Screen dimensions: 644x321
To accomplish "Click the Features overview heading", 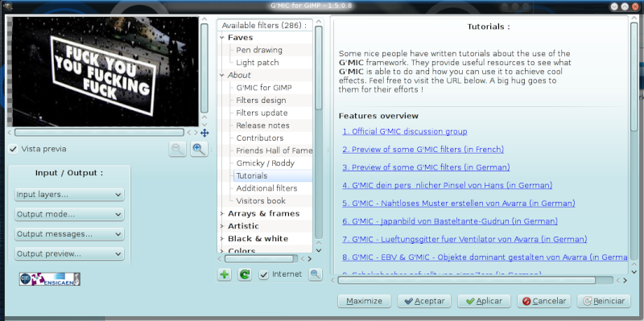I will coord(378,116).
